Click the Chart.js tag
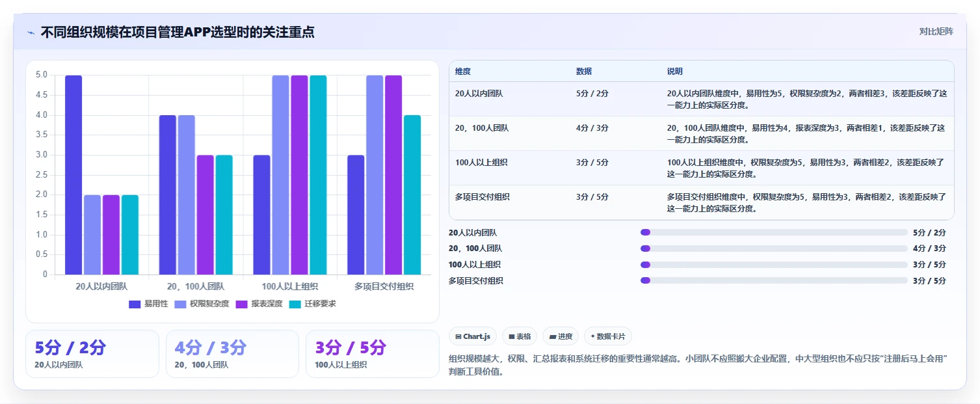The image size is (980, 404). 473,336
